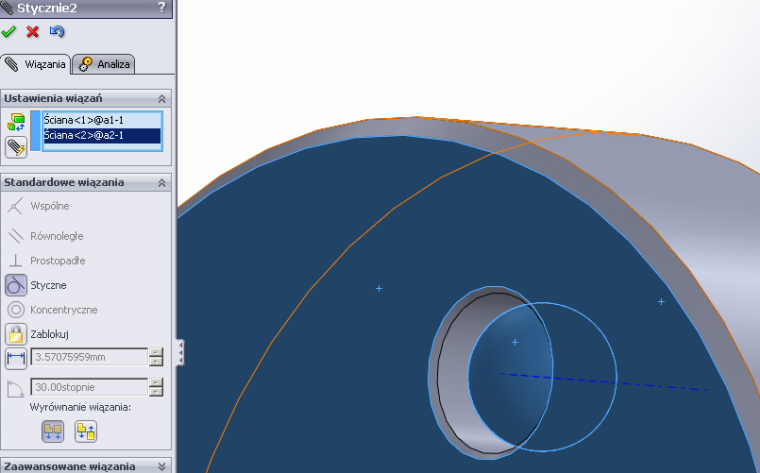Open the help question mark
The width and height of the screenshot is (760, 473).
162,7
